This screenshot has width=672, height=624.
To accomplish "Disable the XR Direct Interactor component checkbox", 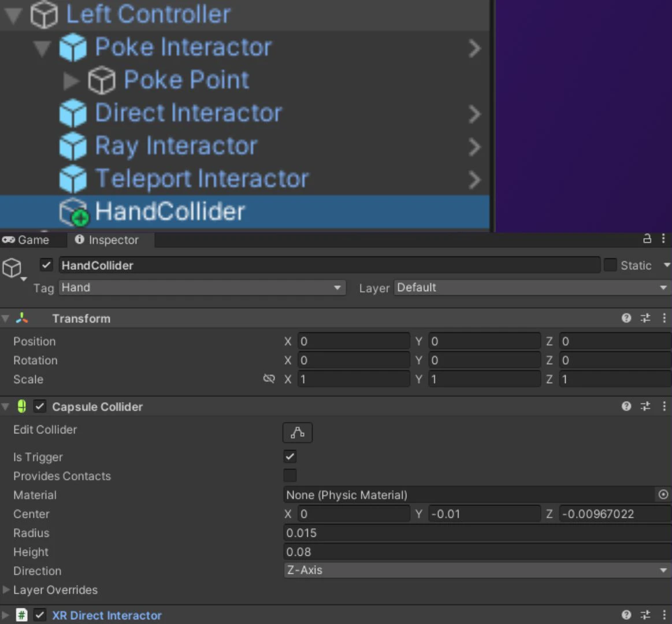I will coord(40,615).
